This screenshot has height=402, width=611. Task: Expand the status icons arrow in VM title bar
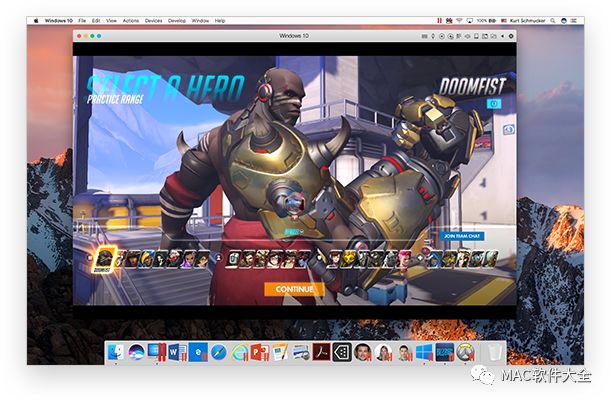pos(502,36)
